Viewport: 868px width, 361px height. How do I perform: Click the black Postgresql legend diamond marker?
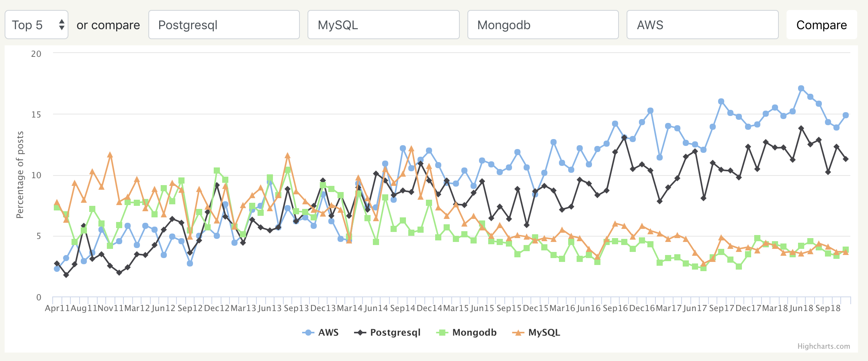coord(360,333)
